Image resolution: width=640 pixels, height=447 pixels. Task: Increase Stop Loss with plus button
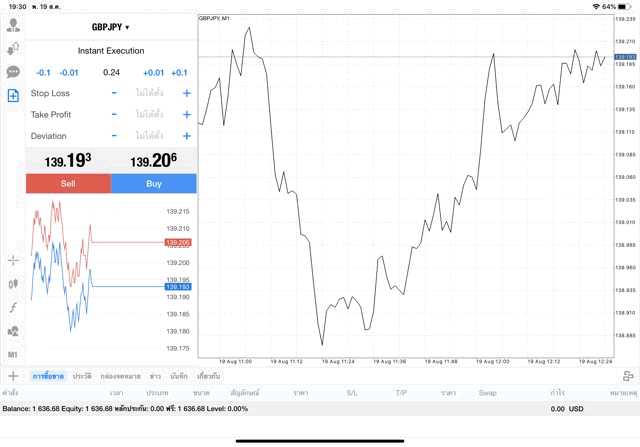click(186, 93)
